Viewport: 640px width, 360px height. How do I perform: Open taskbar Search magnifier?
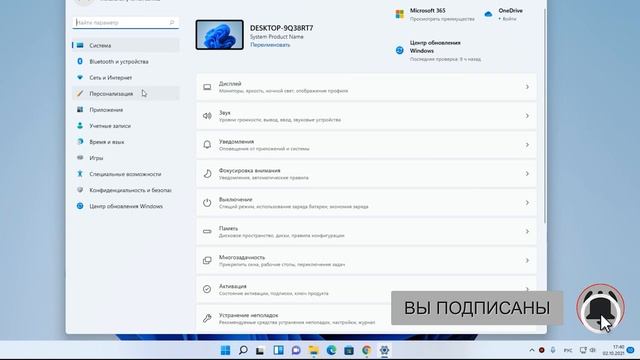point(243,350)
